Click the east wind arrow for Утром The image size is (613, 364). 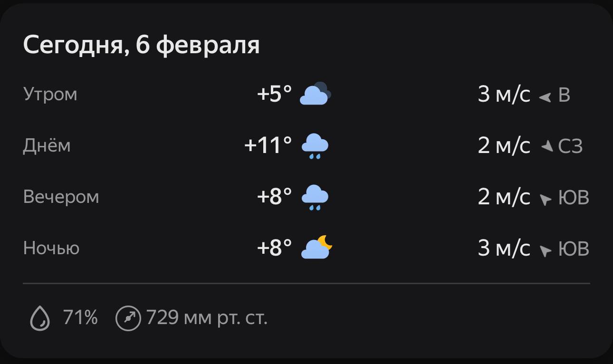(x=545, y=97)
